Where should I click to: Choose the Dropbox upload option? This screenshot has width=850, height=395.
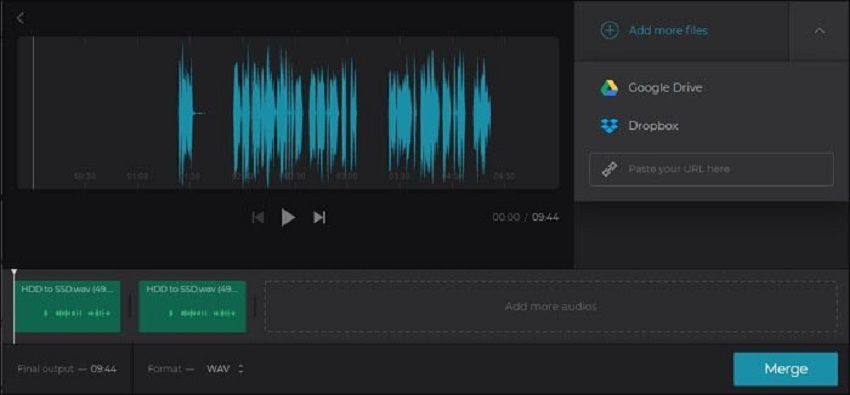pos(639,126)
